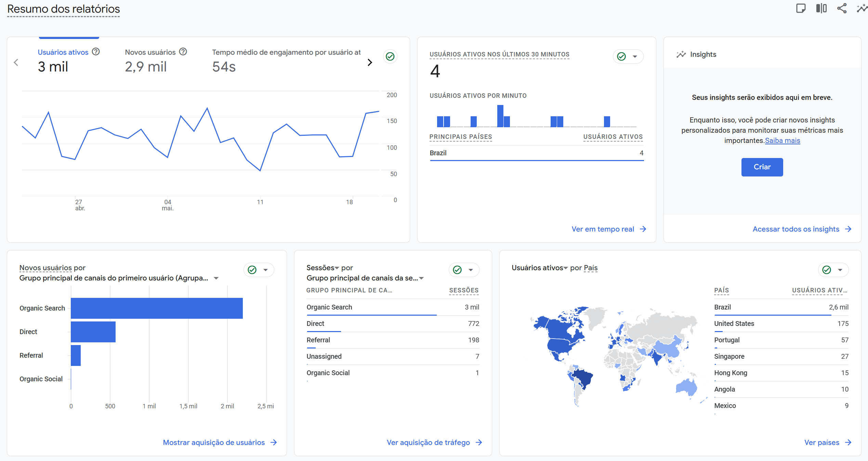Click green check in realtime users card
Image resolution: width=868 pixels, height=461 pixels.
click(x=621, y=56)
